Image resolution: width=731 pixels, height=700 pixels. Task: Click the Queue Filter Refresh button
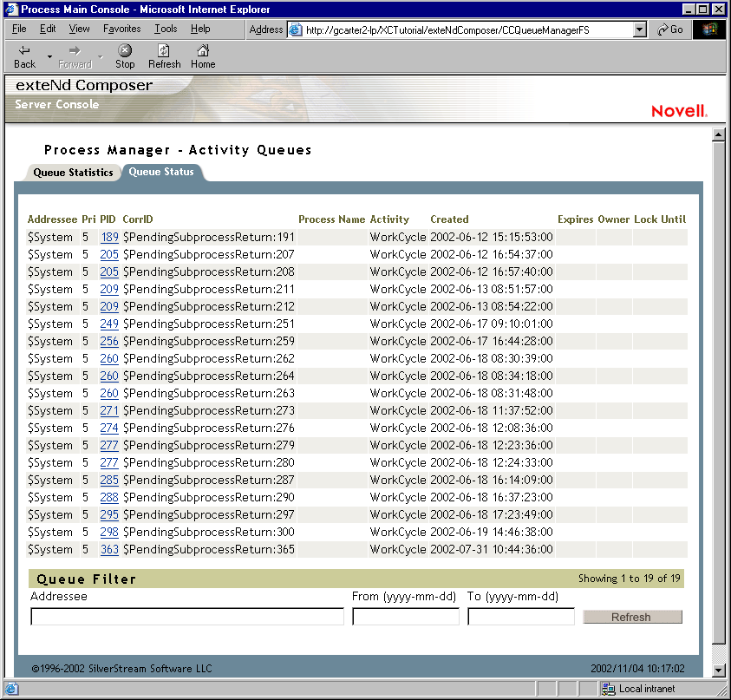[x=632, y=617]
